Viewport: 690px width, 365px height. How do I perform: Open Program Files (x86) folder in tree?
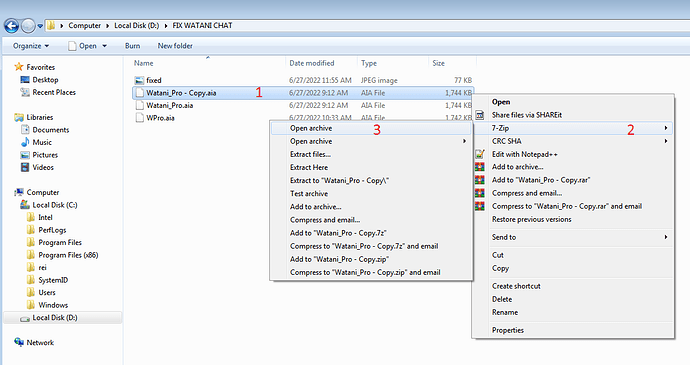(x=68, y=255)
